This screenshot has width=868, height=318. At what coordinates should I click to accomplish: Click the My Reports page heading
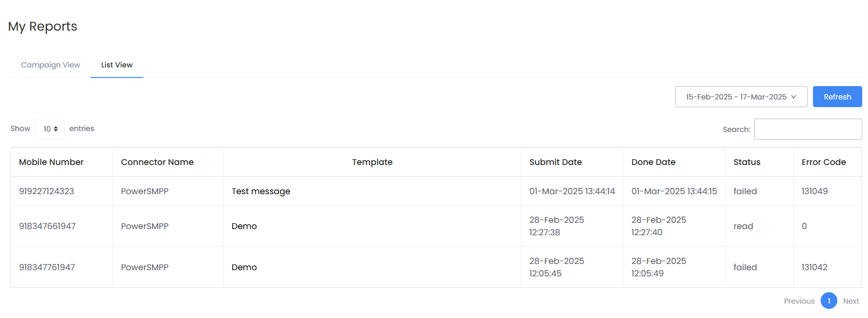point(42,26)
